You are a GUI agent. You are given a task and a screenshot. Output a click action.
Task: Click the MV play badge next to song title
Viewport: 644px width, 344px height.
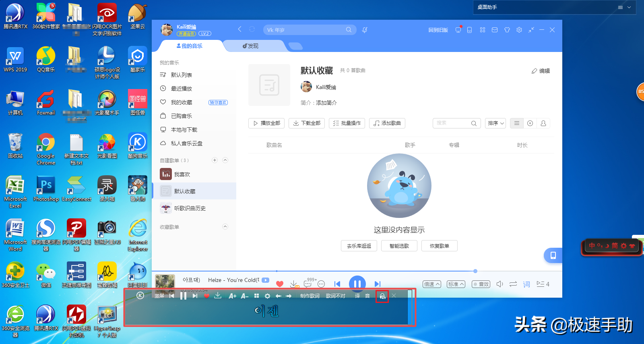pyautogui.click(x=265, y=280)
